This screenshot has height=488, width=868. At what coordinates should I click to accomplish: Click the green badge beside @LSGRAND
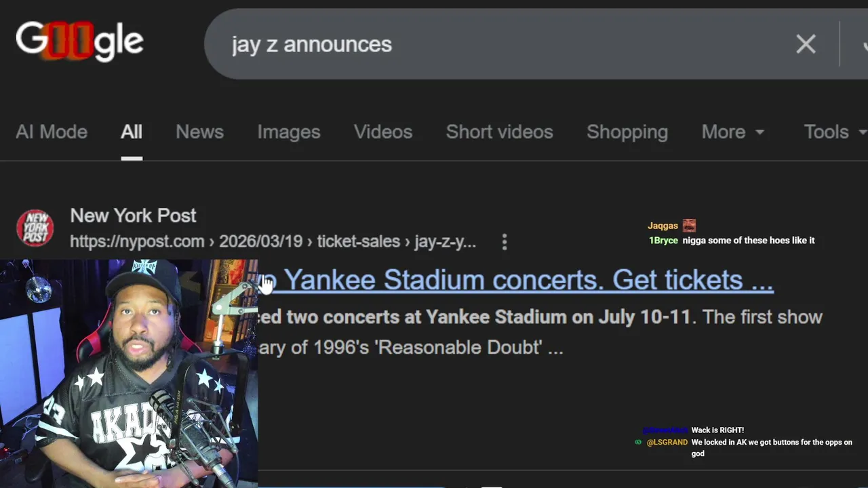pos(638,442)
